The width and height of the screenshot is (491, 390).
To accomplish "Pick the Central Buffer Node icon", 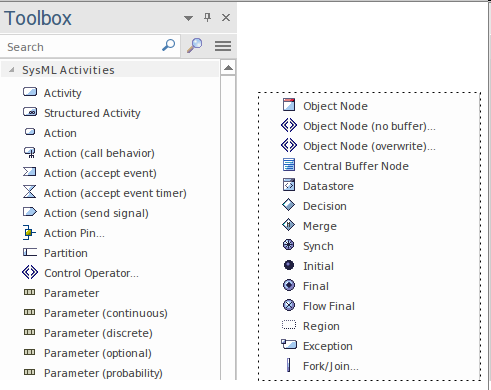I will [289, 165].
